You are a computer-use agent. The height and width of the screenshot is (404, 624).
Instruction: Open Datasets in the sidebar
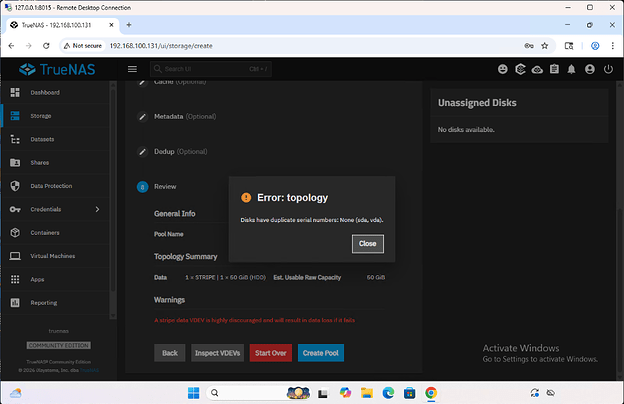coord(56,139)
